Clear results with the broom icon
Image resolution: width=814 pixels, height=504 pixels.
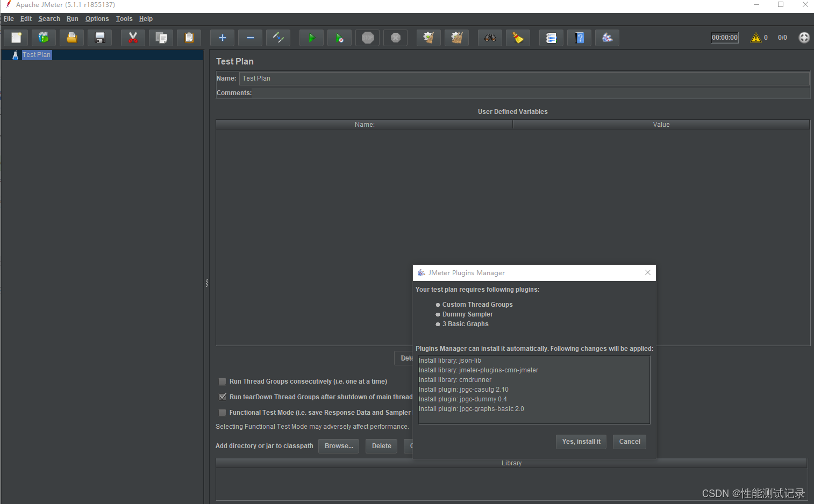point(429,38)
